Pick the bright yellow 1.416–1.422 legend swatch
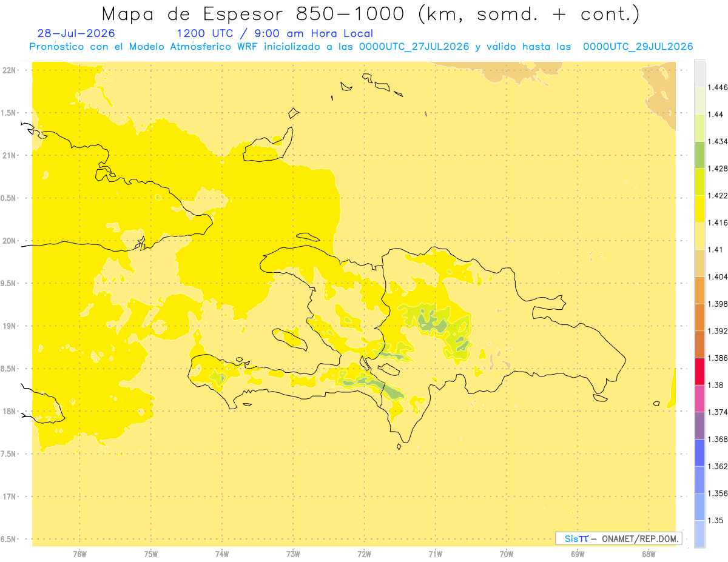The image size is (728, 562). point(699,209)
